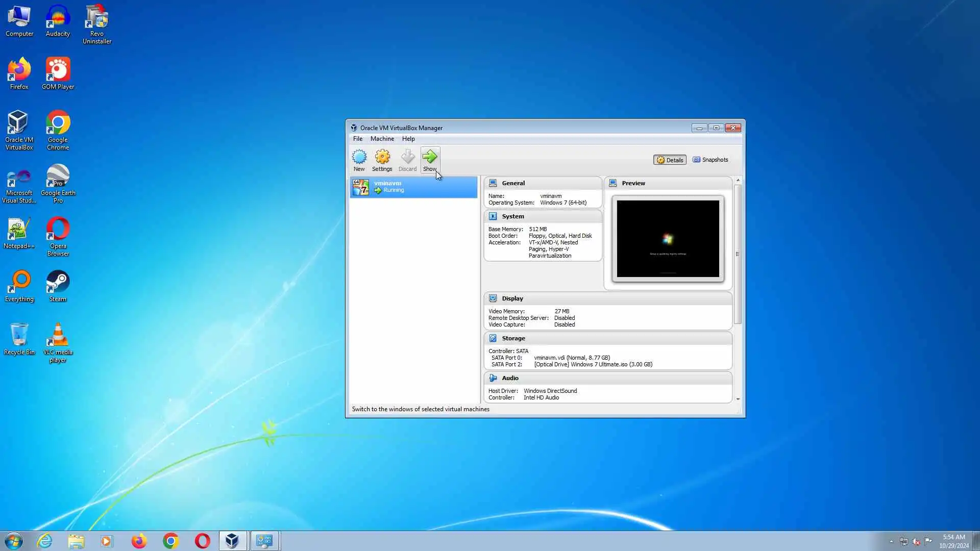This screenshot has width=980, height=551.
Task: Open the Machine menu
Action: tap(382, 139)
